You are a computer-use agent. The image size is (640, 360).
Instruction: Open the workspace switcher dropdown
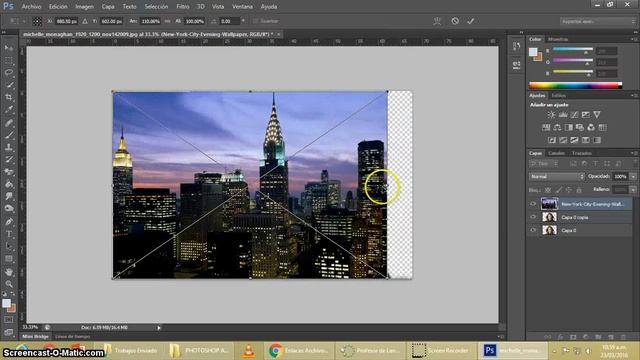coord(597,21)
